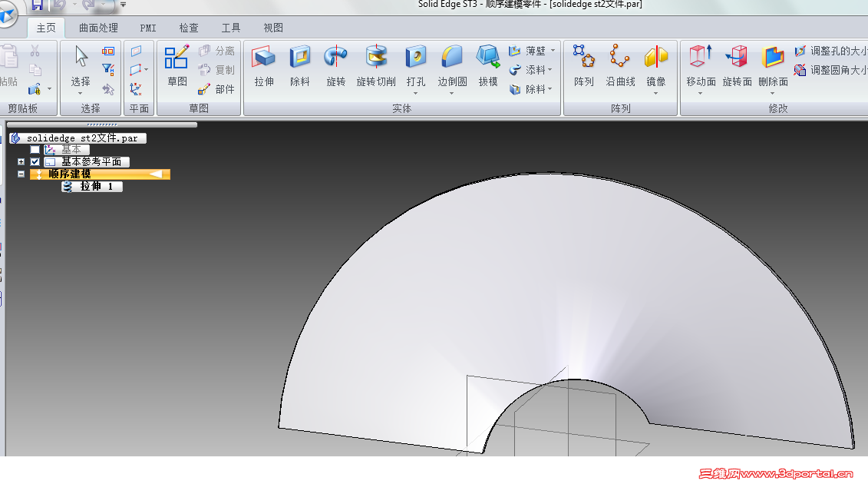Select the 阵列 pattern tool
The image size is (868, 484).
pyautogui.click(x=583, y=65)
